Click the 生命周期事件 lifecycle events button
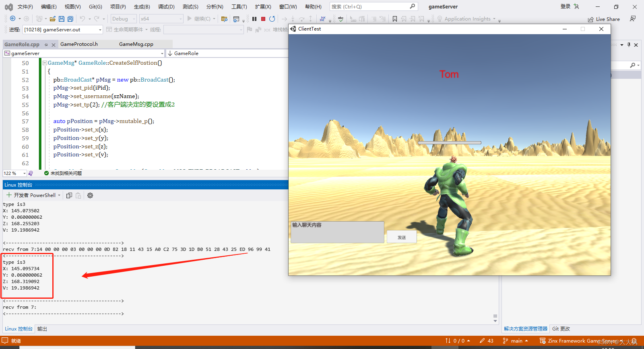 [127, 30]
